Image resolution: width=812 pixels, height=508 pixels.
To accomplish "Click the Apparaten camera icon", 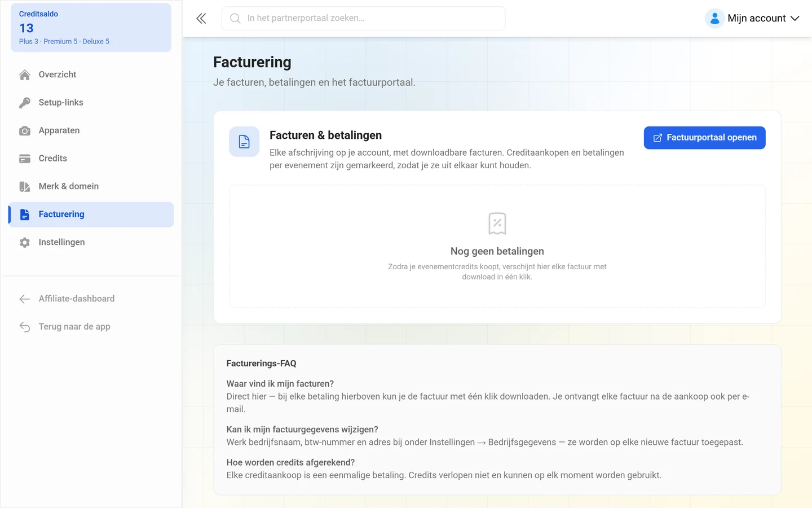I will tap(25, 131).
